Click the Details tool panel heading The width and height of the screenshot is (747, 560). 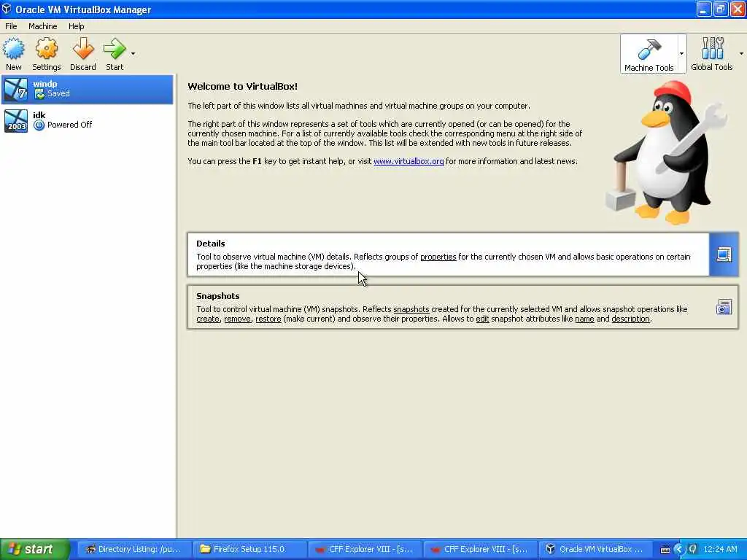pyautogui.click(x=211, y=244)
